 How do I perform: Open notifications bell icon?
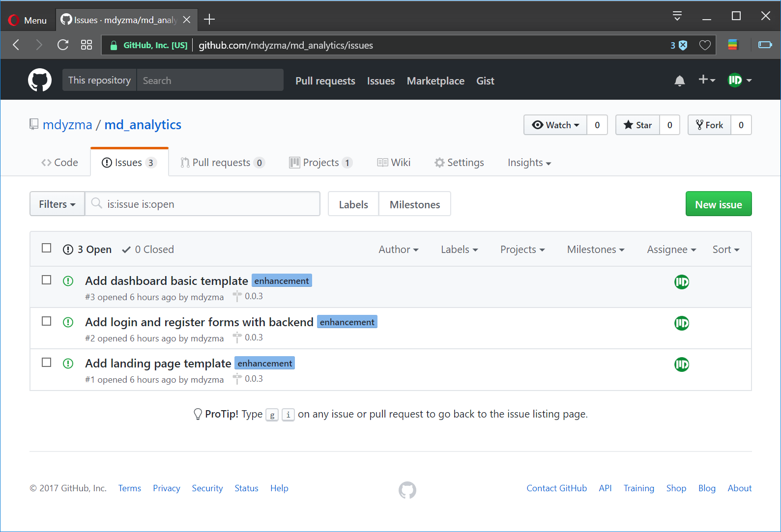680,81
